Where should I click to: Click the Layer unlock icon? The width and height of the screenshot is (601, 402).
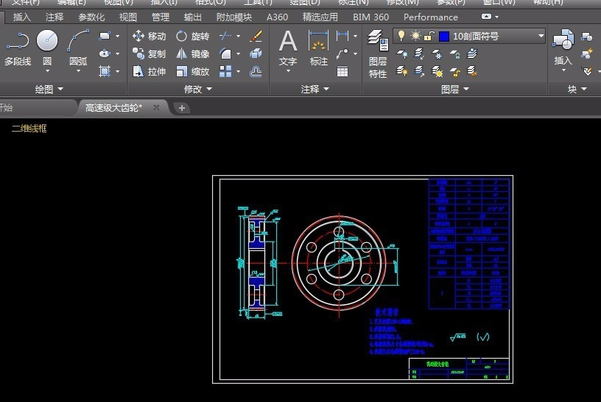454,71
